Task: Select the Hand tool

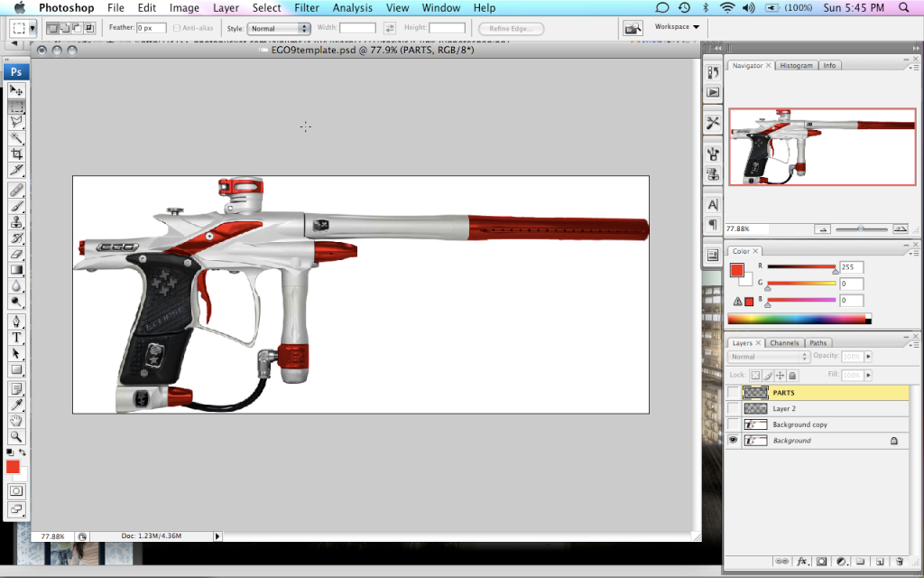Action: 16,421
